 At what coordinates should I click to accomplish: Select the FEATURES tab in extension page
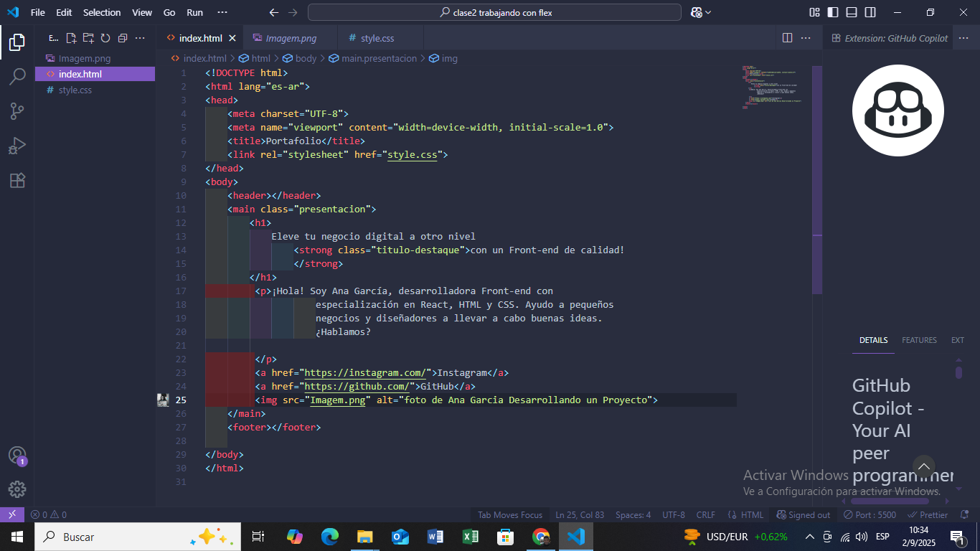coord(919,340)
